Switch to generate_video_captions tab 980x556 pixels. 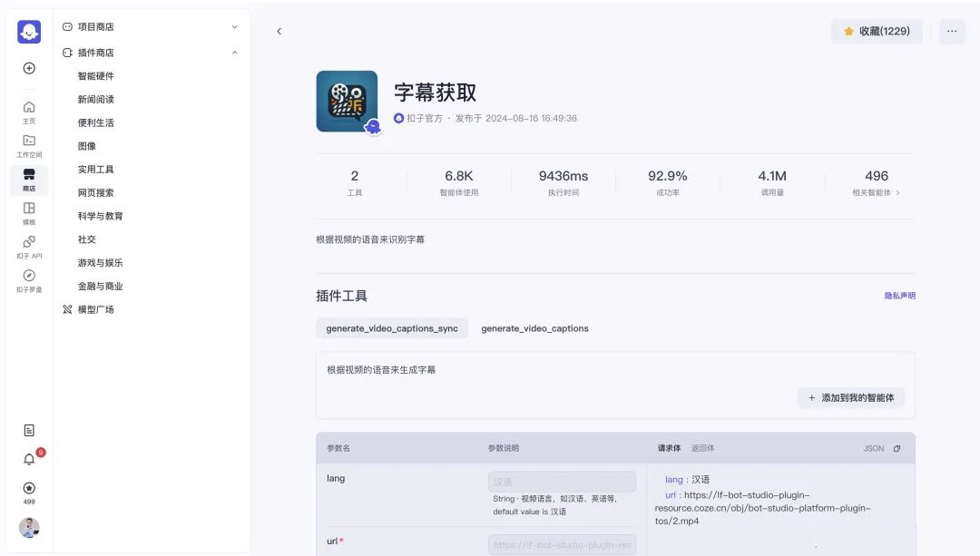point(535,328)
